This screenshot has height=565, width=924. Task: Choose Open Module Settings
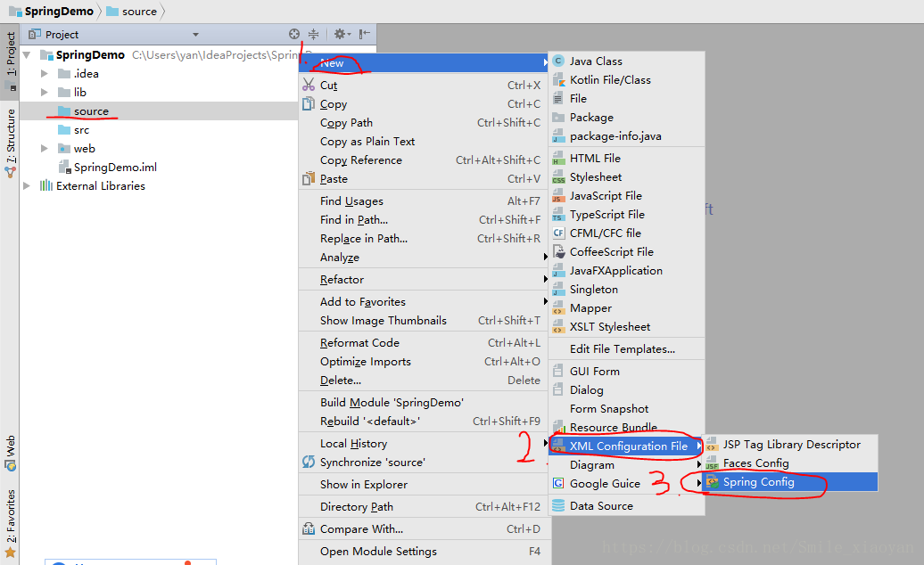coord(423,551)
